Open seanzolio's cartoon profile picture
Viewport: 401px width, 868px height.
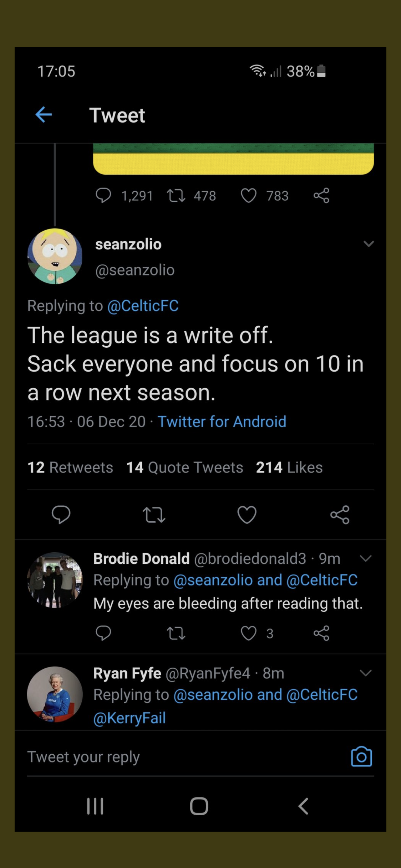(55, 256)
